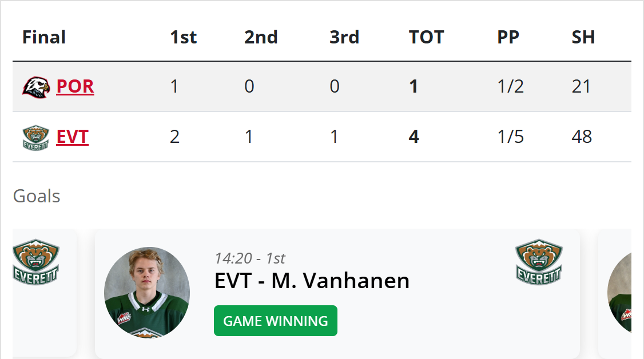Screen dimensions: 644x359
Task: Click the 1st period column header
Action: (183, 37)
